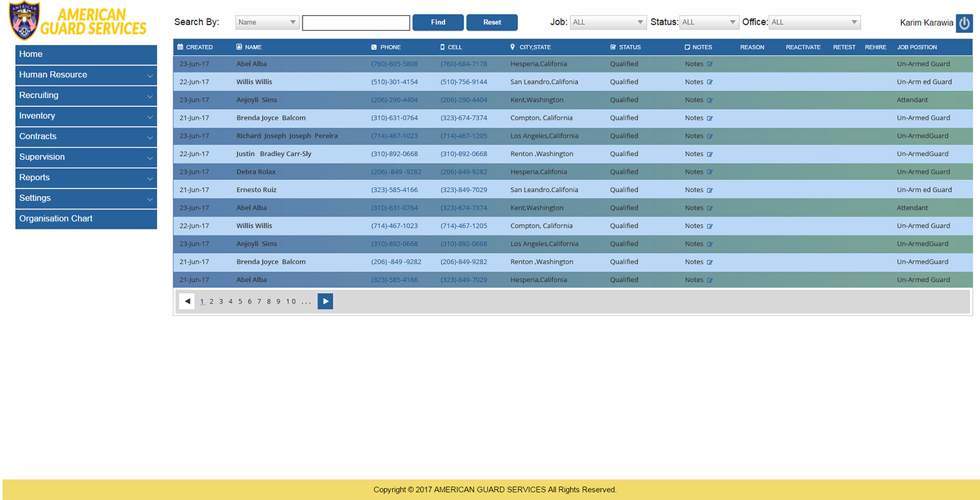Click notes edit icon for Ernesto Ruiz
The width and height of the screenshot is (980, 500).
[x=710, y=191]
